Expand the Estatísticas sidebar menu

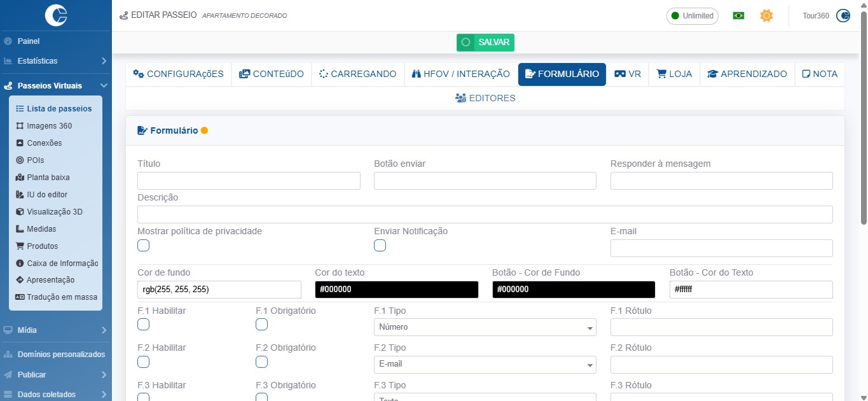(55, 61)
